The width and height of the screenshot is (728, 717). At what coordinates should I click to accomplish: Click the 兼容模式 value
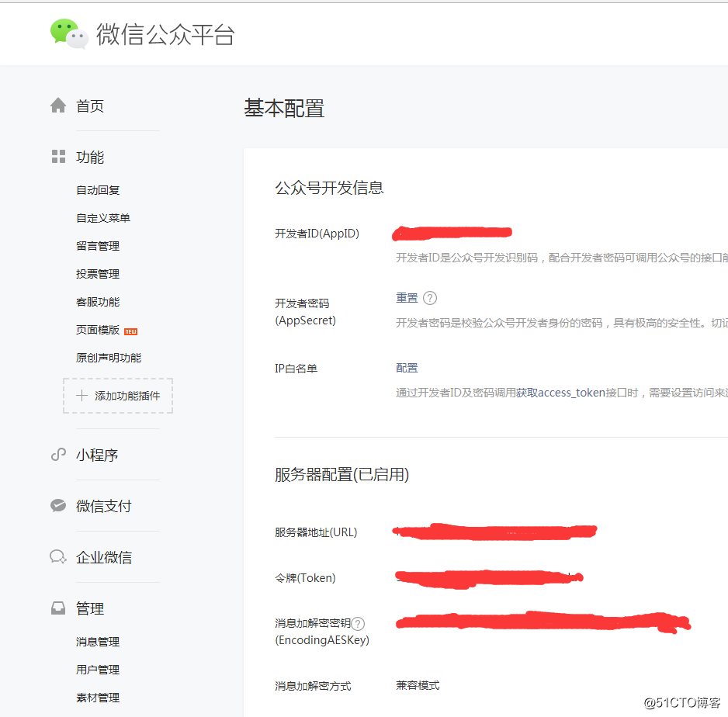[x=418, y=685]
